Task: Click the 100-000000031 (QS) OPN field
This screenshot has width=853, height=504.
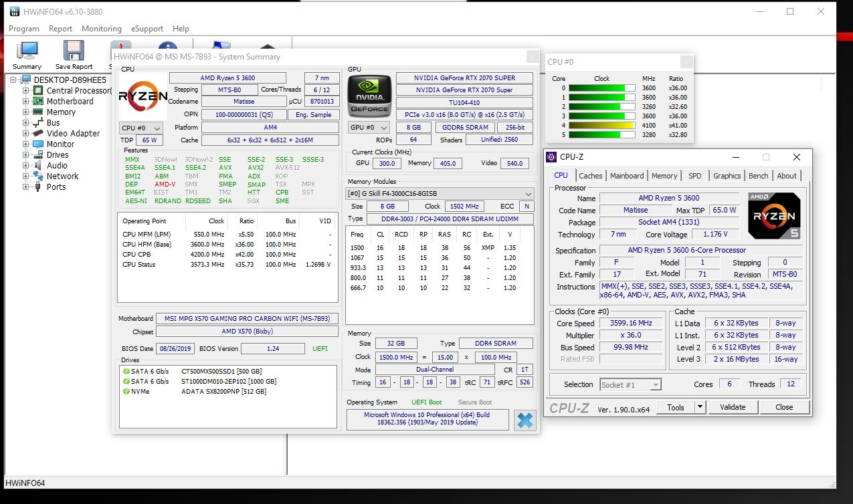Action: pos(243,114)
